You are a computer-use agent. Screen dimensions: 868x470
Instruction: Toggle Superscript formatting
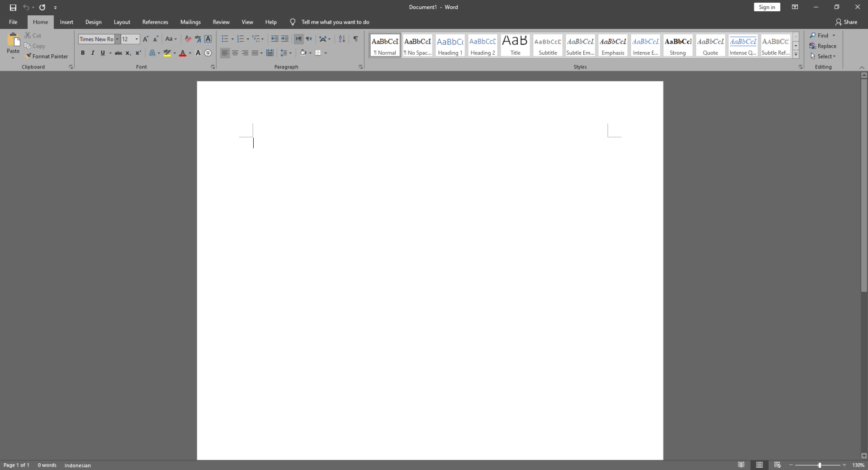coord(138,53)
